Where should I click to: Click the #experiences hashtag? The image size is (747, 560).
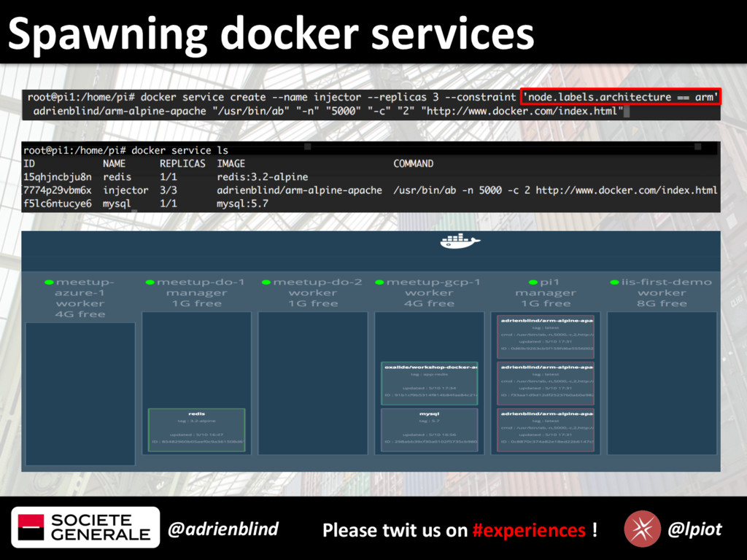pos(529,531)
